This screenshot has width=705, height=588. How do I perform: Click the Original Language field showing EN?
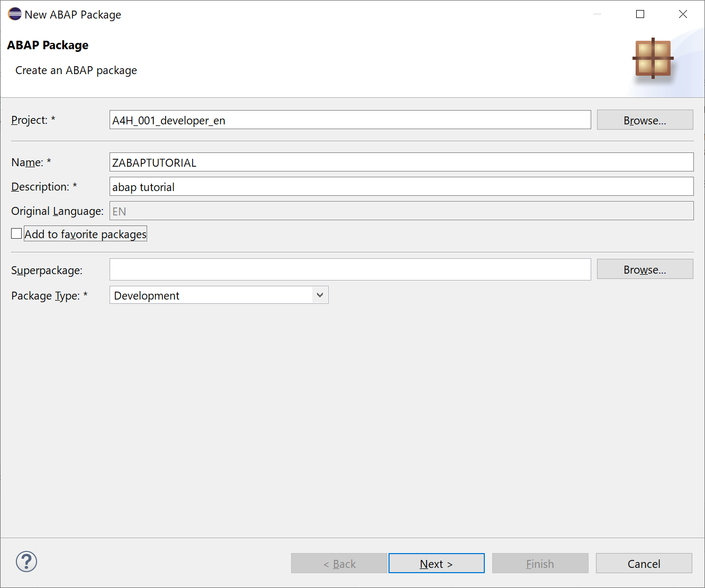pos(401,211)
